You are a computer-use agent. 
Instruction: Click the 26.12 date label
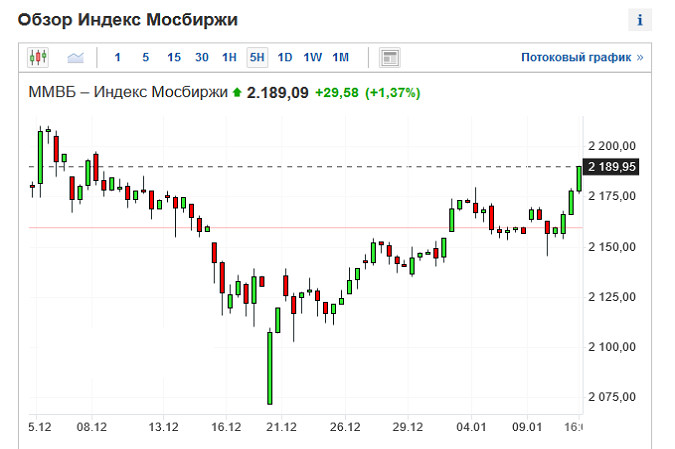345,427
